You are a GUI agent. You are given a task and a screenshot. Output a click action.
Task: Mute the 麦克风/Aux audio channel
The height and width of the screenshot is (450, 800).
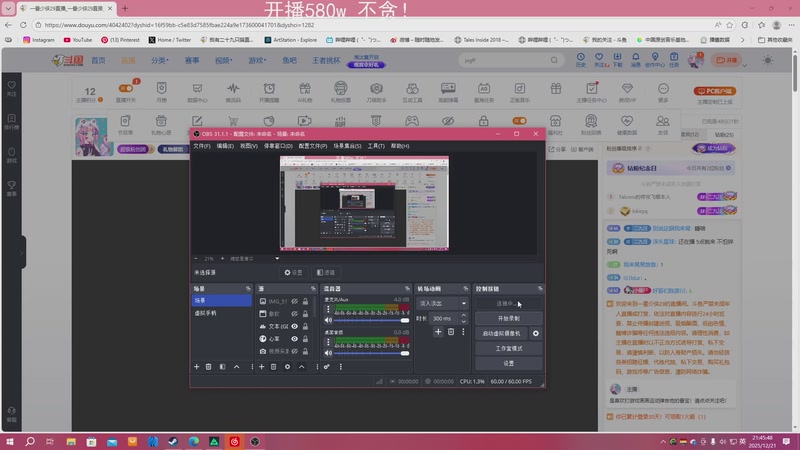coord(328,320)
